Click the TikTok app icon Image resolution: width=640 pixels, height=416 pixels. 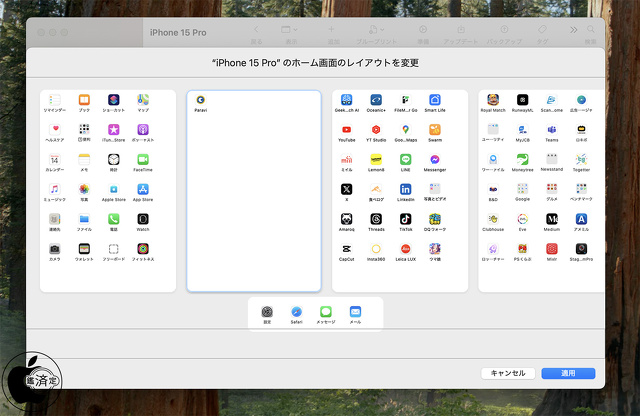[x=406, y=218]
